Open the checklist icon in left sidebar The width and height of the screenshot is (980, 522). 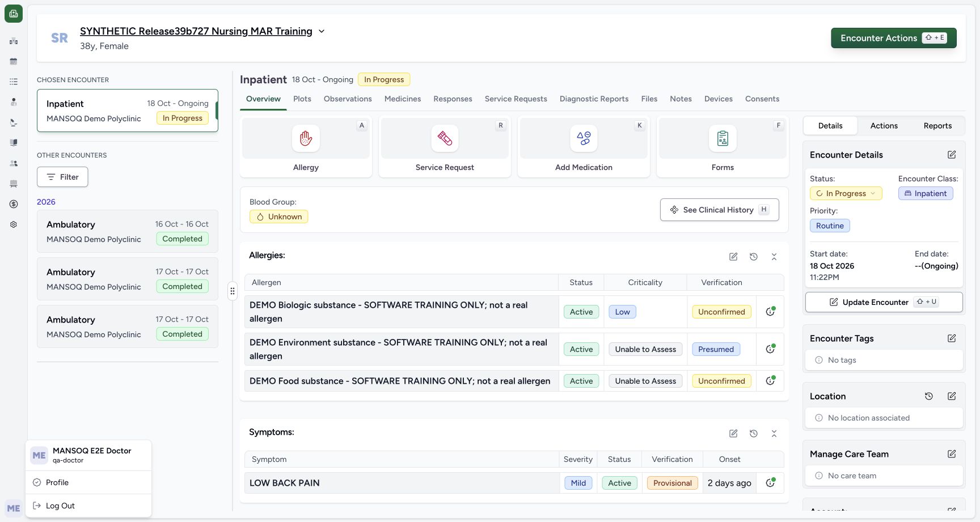pos(14,82)
